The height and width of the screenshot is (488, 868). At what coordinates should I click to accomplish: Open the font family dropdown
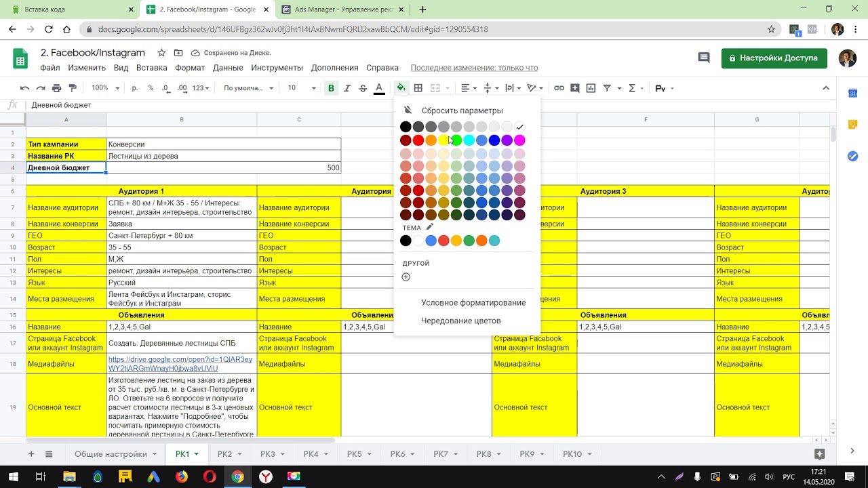point(248,88)
